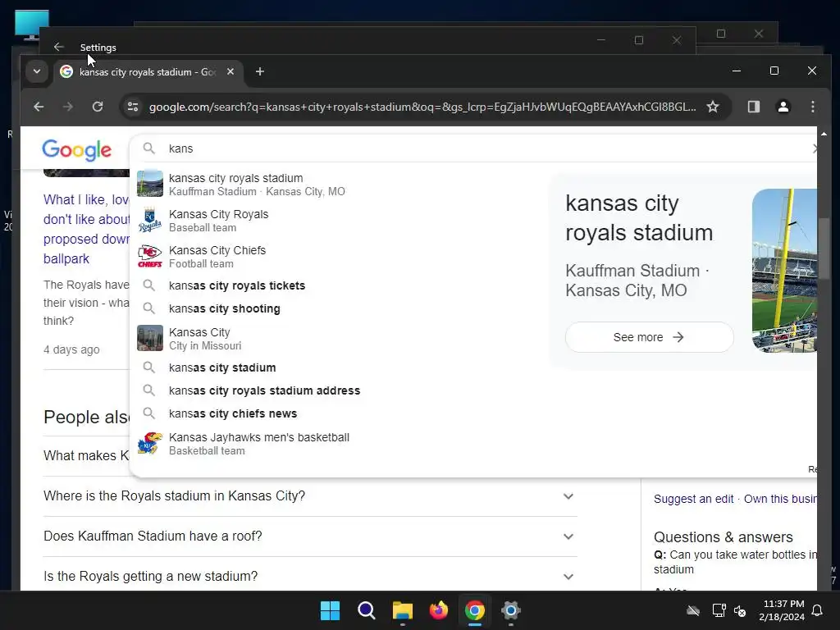
Task: Open the notifications bell icon
Action: click(818, 610)
